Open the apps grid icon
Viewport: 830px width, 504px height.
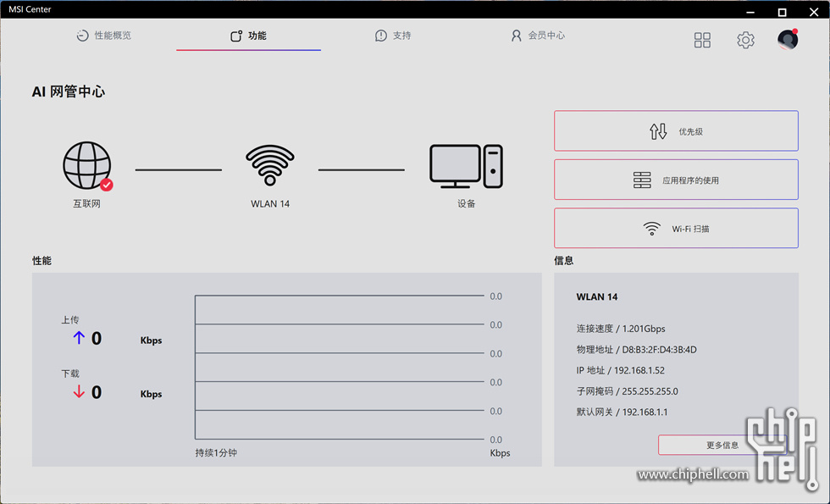pos(702,40)
